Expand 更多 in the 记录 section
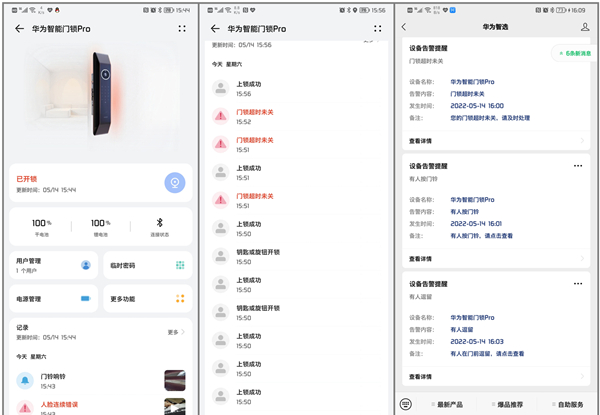Viewport: 600px width, 415px height. [176, 332]
